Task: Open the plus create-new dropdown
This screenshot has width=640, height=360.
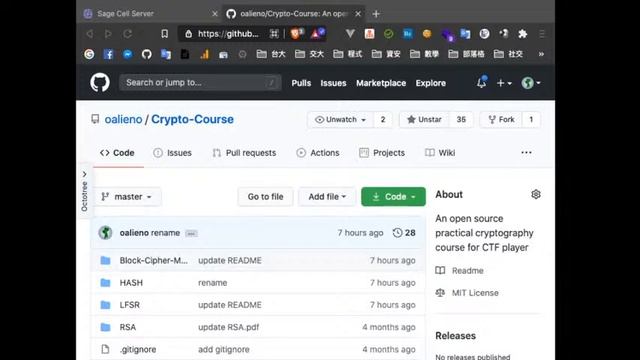Action: [504, 83]
